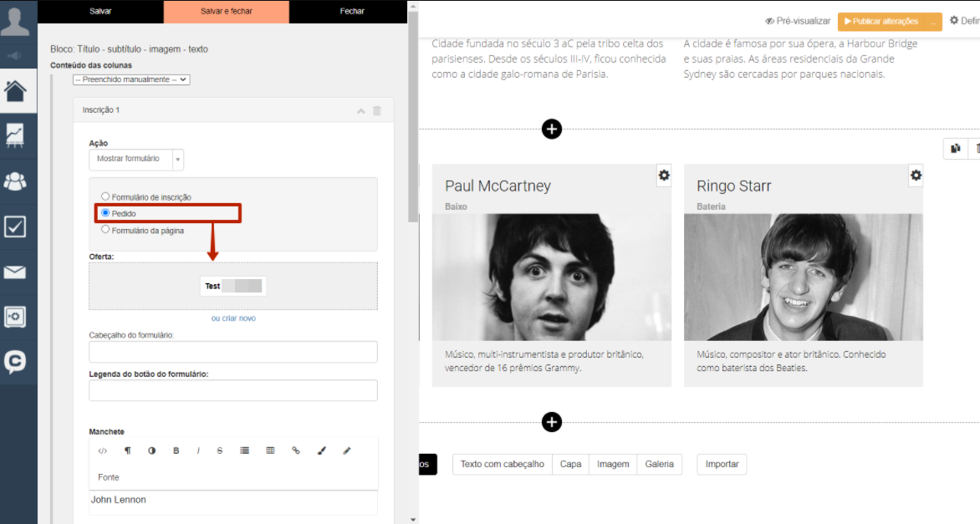Viewport: 980px width, 524px height.
Task: Collapse the Inscrição 1 panel
Action: tap(360, 110)
